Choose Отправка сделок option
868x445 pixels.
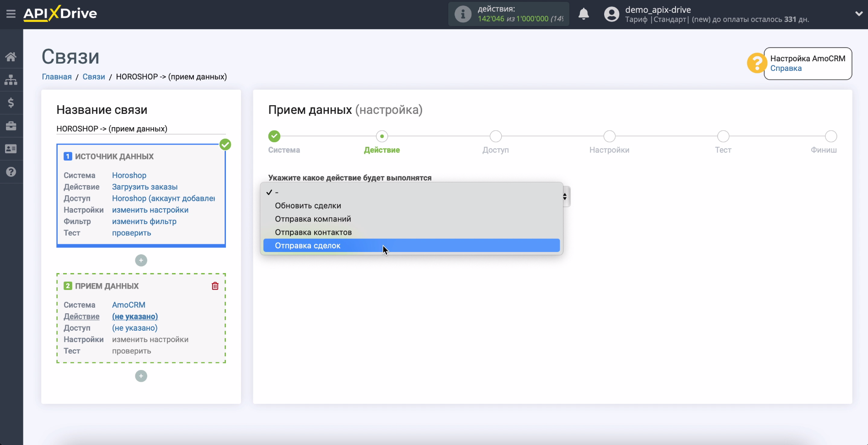click(x=412, y=246)
